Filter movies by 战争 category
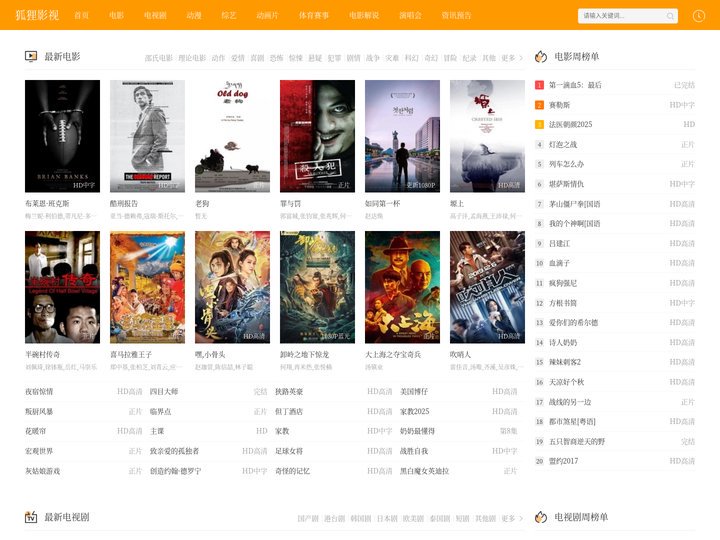Viewport: 720px width, 540px height. [x=373, y=58]
